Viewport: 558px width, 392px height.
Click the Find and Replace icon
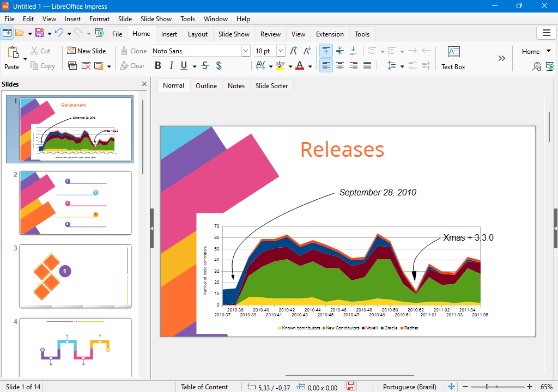537,66
